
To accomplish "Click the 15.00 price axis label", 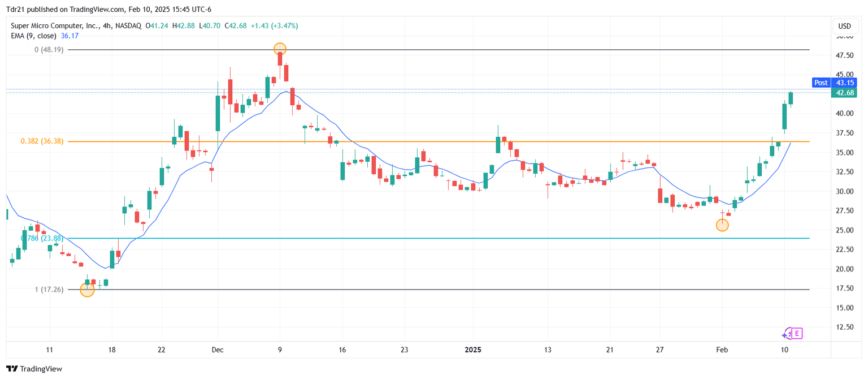I will click(x=845, y=308).
